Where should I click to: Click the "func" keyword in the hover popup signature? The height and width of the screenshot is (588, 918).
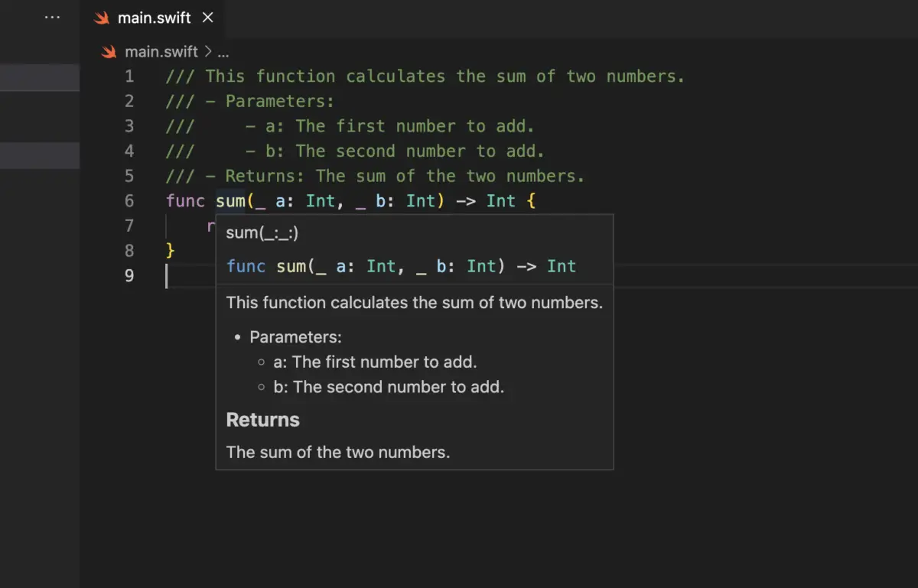(246, 266)
